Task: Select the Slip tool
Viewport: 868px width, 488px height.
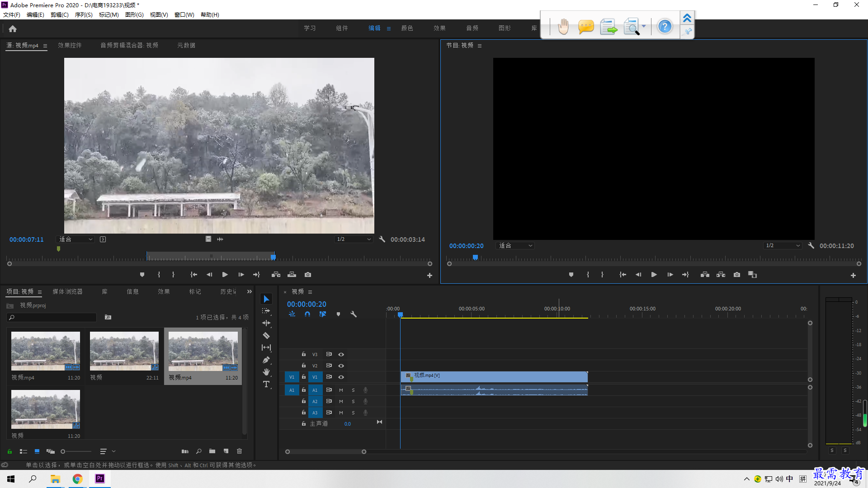Action: (x=266, y=347)
